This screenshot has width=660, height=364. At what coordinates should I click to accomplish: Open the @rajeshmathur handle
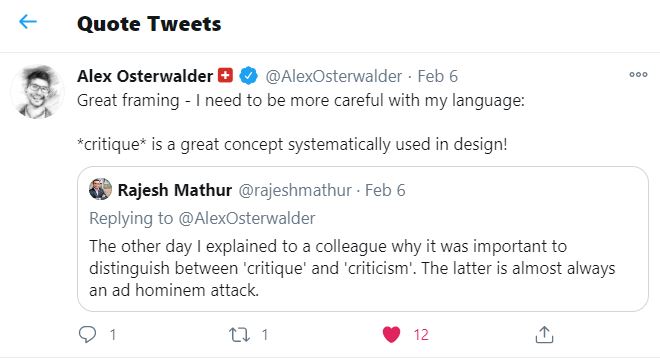[x=295, y=191]
